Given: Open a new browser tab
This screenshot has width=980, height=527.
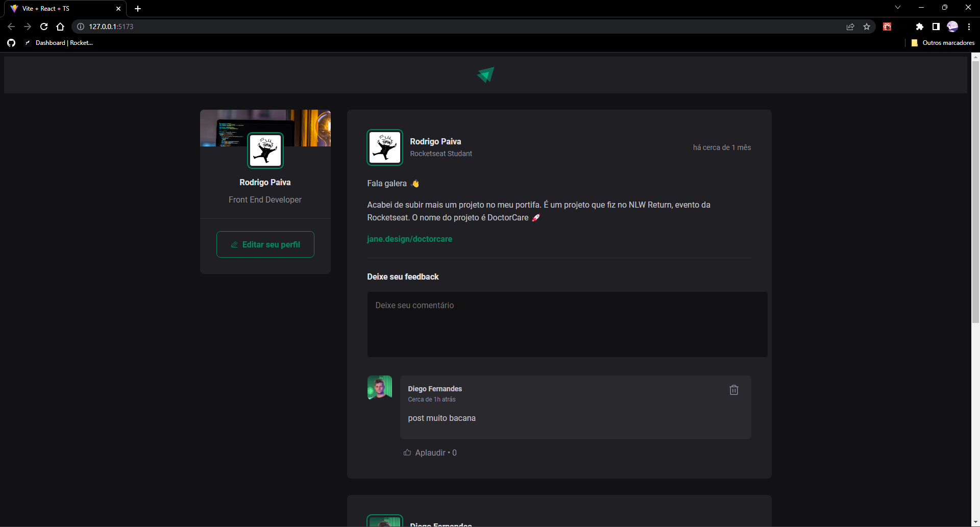Looking at the screenshot, I should point(138,9).
